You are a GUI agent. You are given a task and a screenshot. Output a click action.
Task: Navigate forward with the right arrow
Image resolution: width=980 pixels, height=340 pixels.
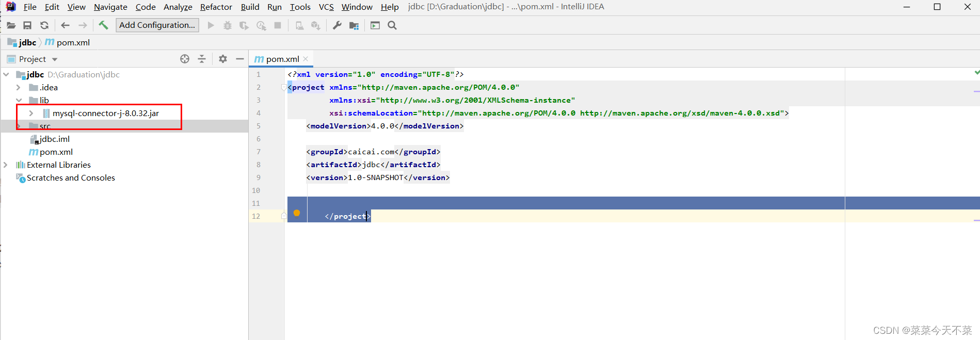click(x=83, y=25)
